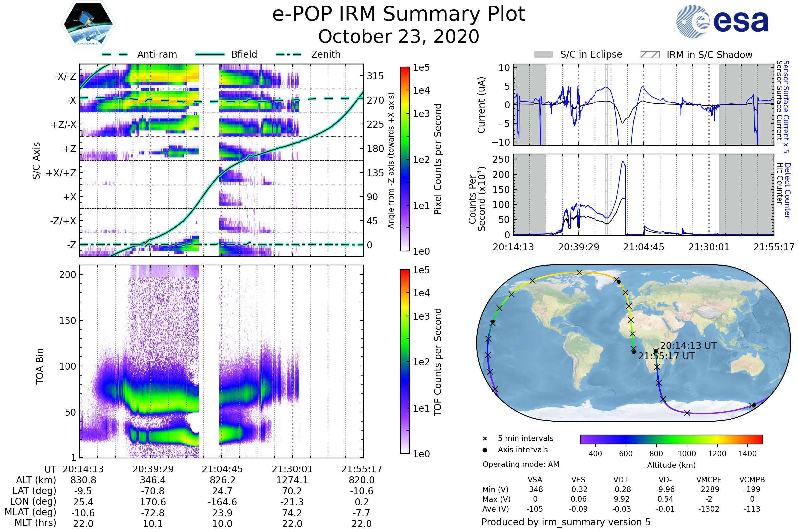Click the 5 min intervals cross marker
Viewport: 798px width, 532px height.
[x=485, y=439]
